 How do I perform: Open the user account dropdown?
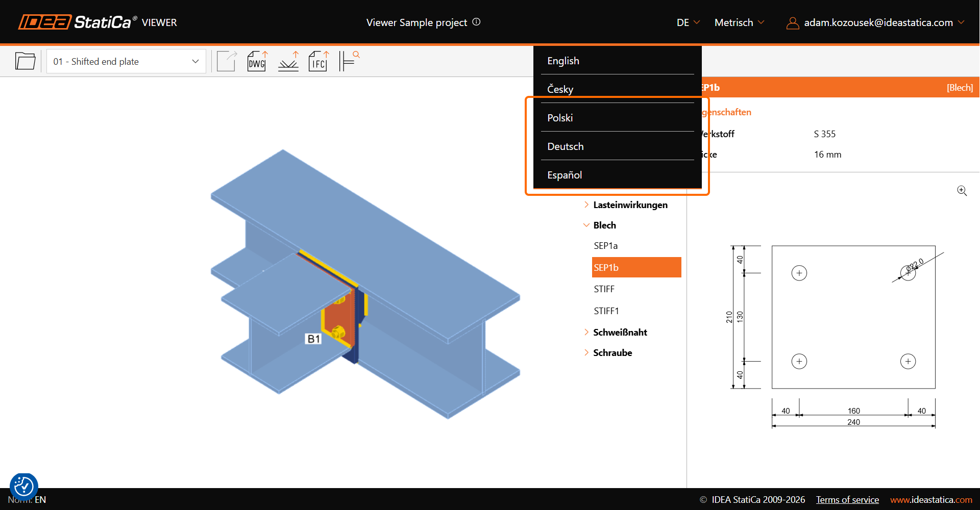875,22
